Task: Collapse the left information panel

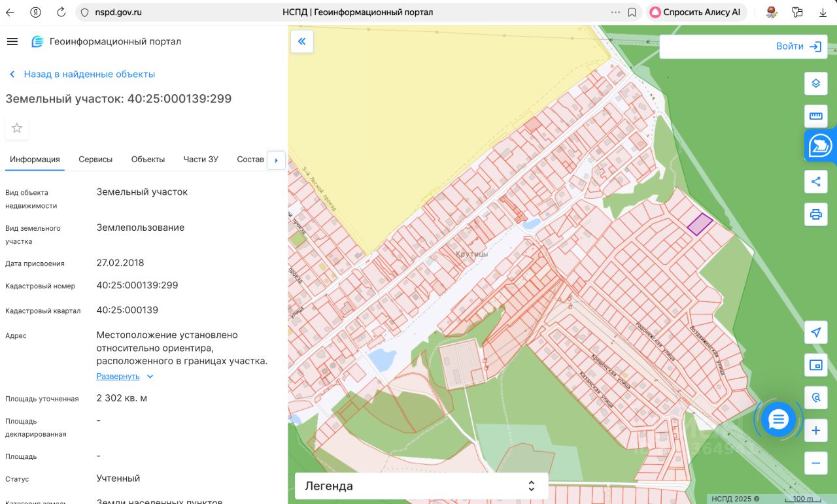Action: click(x=301, y=42)
